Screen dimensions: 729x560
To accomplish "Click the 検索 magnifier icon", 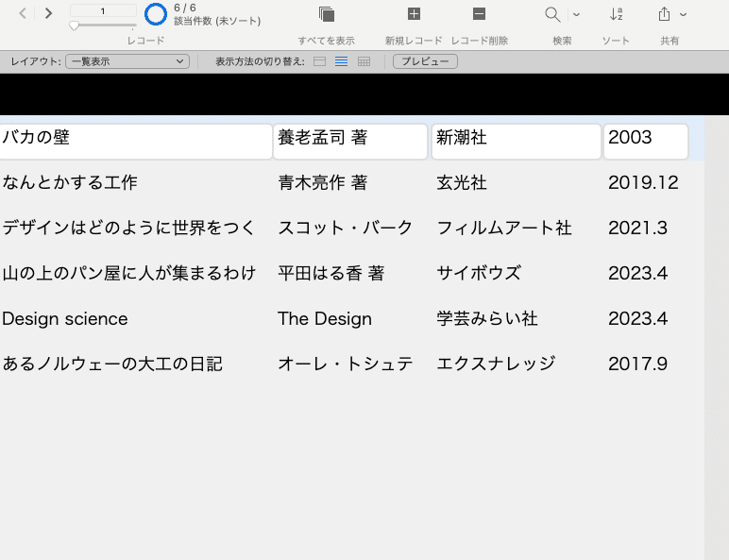I will [552, 14].
